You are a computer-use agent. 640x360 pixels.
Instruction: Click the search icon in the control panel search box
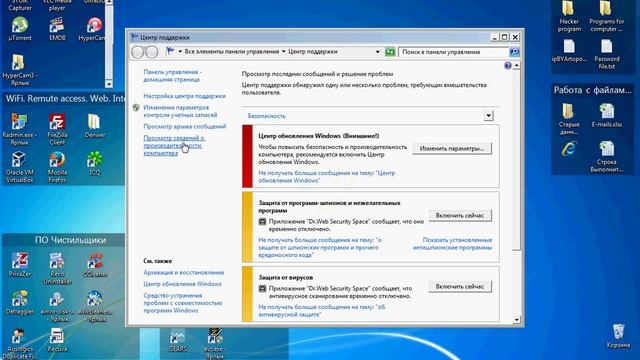(514, 52)
